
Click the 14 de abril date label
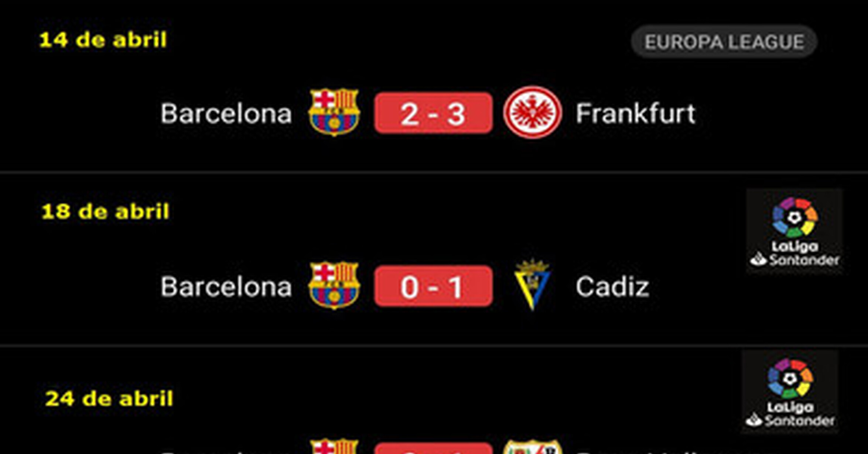click(x=103, y=40)
